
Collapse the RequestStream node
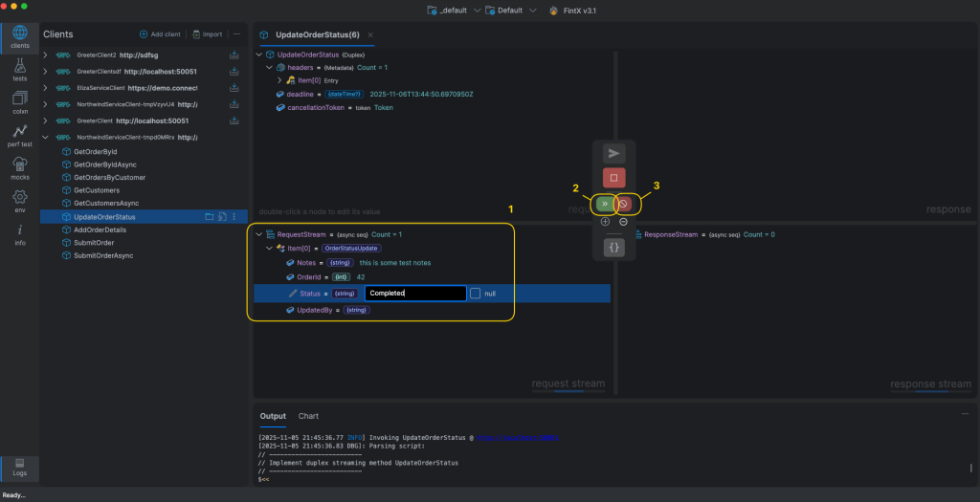coord(258,234)
